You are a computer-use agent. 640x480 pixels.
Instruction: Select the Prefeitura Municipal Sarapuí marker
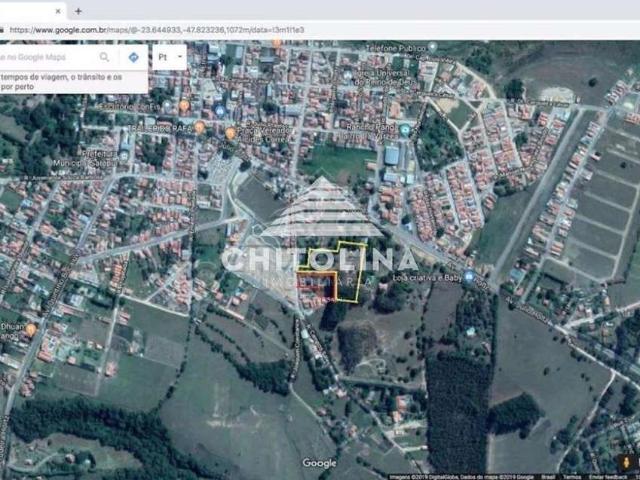(124, 156)
